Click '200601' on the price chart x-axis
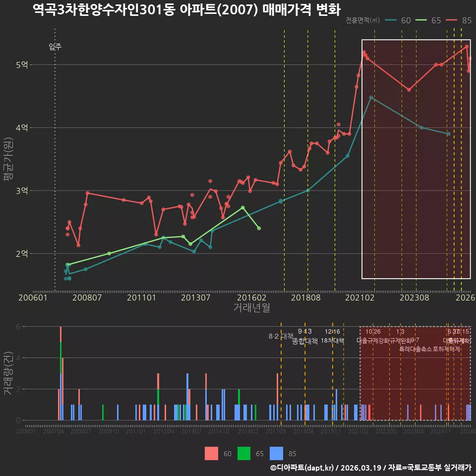476x476 pixels. (x=33, y=297)
